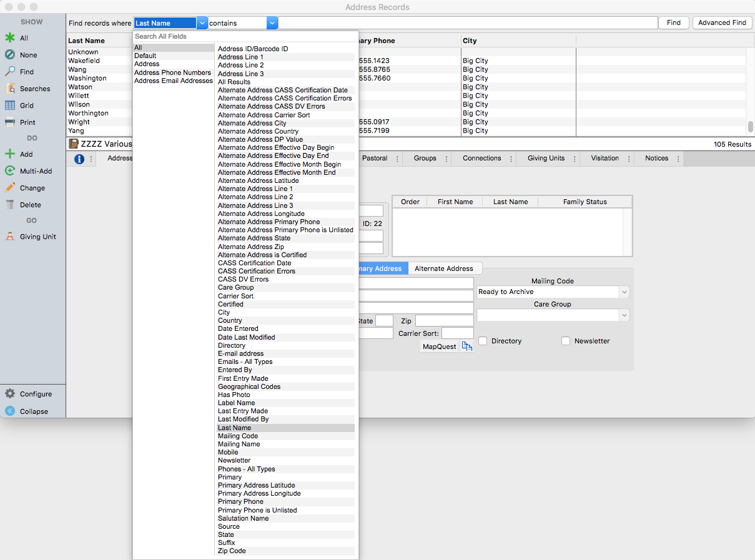This screenshot has height=560, width=755.
Task: Expand the Mailing Code dropdown
Action: click(624, 292)
